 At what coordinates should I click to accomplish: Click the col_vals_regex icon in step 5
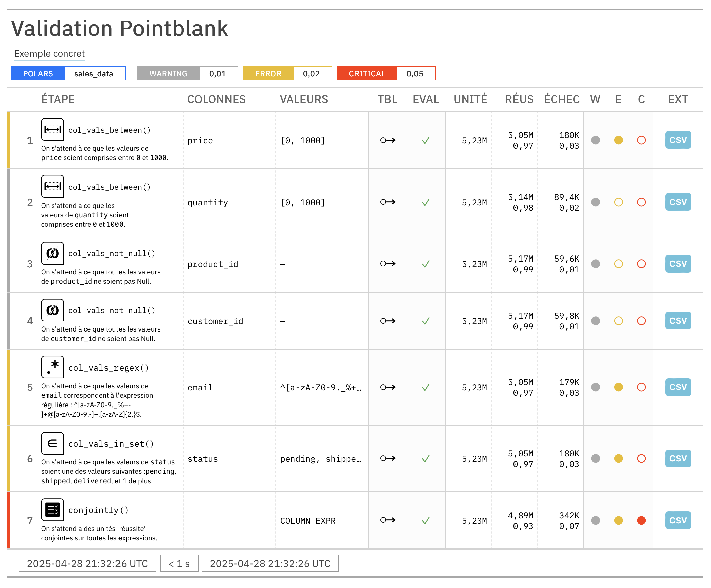[53, 367]
